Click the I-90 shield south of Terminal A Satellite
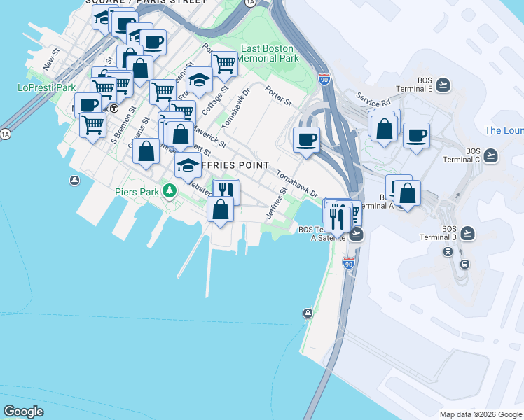Image resolution: width=524 pixels, height=420 pixels. [348, 264]
